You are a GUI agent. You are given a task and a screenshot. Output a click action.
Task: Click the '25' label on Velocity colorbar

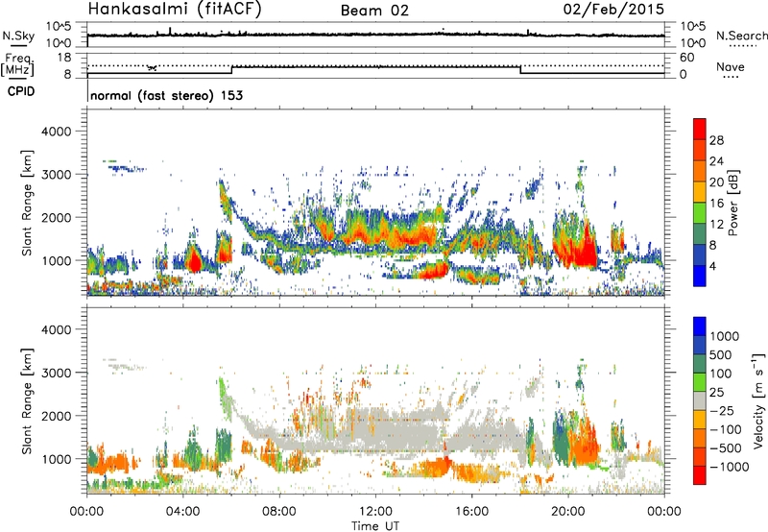coord(716,393)
